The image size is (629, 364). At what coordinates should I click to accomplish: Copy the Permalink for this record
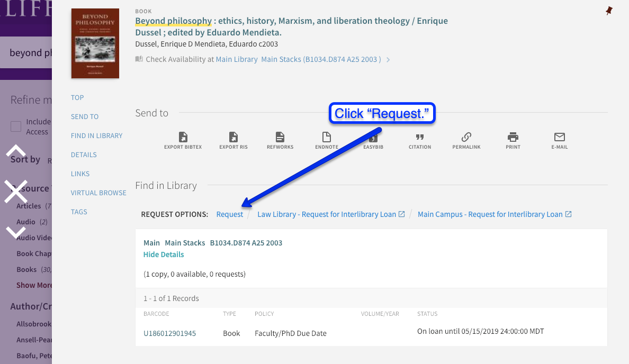(x=466, y=138)
